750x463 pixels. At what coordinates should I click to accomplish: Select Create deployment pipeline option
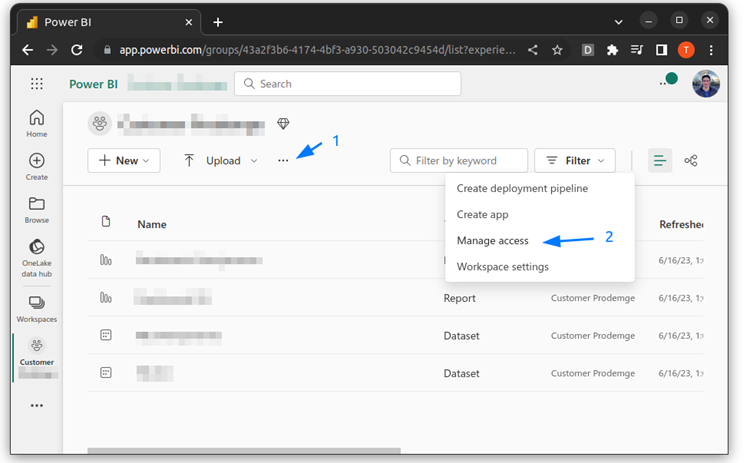click(x=522, y=188)
